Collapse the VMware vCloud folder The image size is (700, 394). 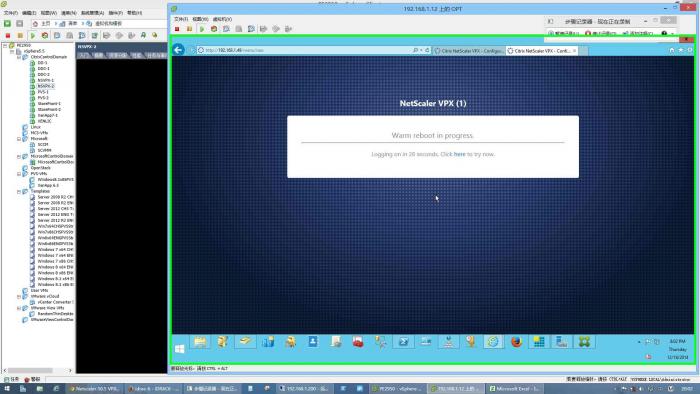coord(19,296)
